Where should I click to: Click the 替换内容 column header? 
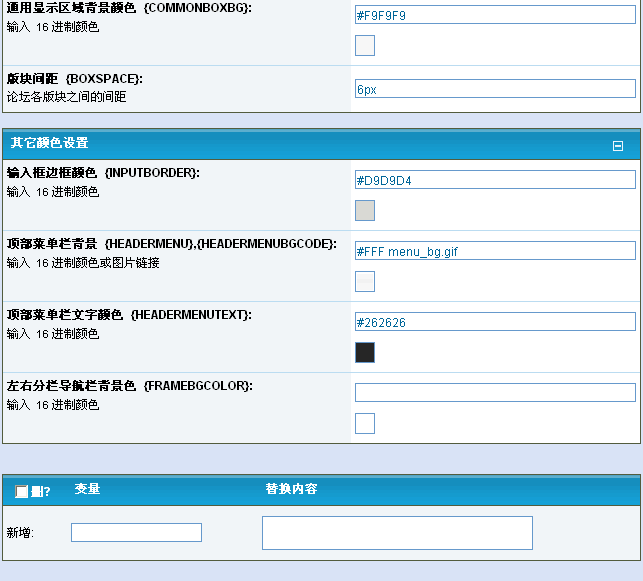pyautogui.click(x=291, y=489)
